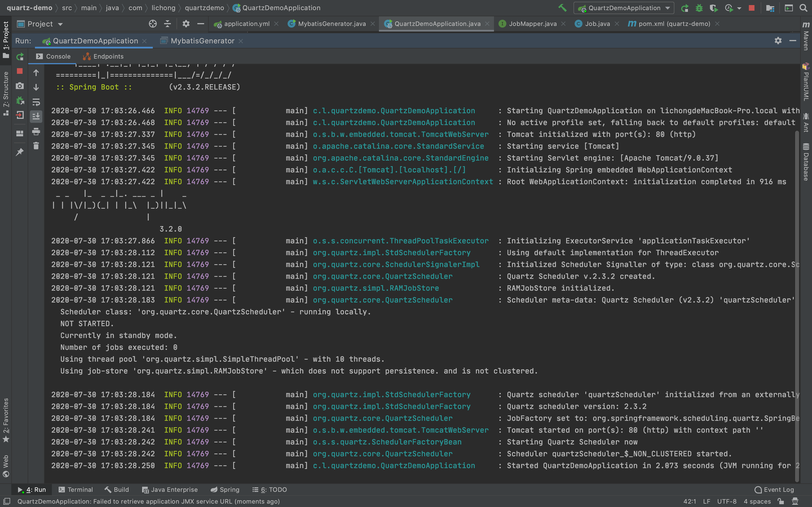
Task: Toggle the pin tab icon
Action: [20, 152]
